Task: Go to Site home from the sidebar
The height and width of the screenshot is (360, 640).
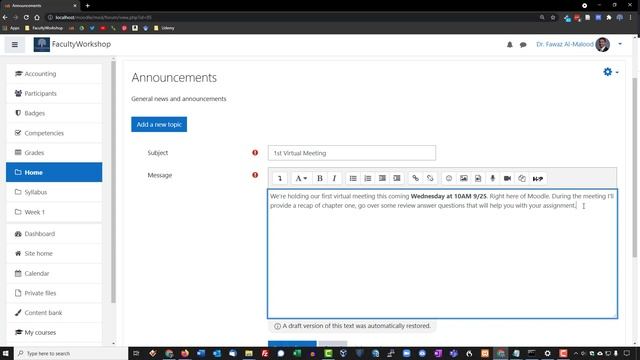Action: click(54, 253)
